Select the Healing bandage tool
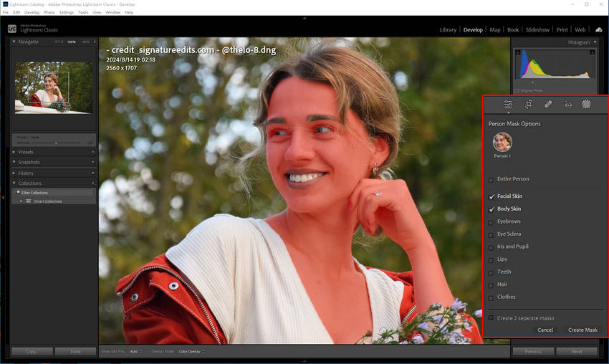Screen dimensions: 609x364 pyautogui.click(x=548, y=104)
